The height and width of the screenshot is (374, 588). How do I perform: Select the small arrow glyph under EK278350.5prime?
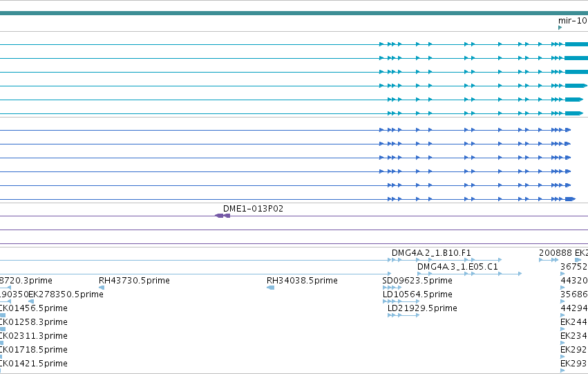tap(31, 301)
